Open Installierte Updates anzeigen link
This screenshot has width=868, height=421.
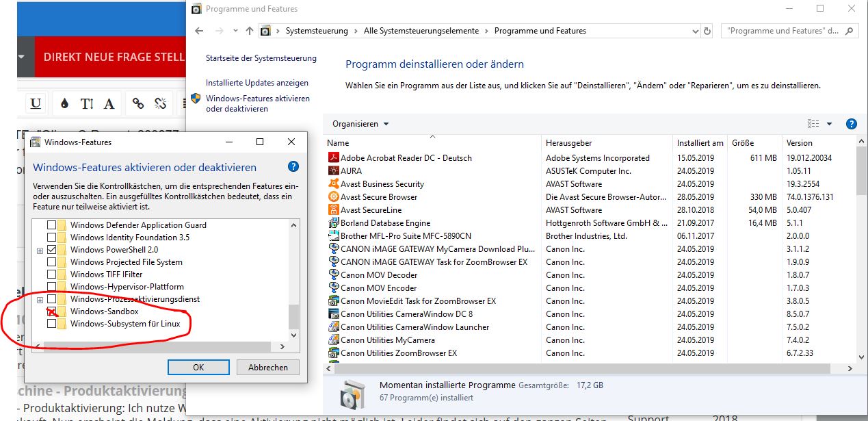coord(257,83)
